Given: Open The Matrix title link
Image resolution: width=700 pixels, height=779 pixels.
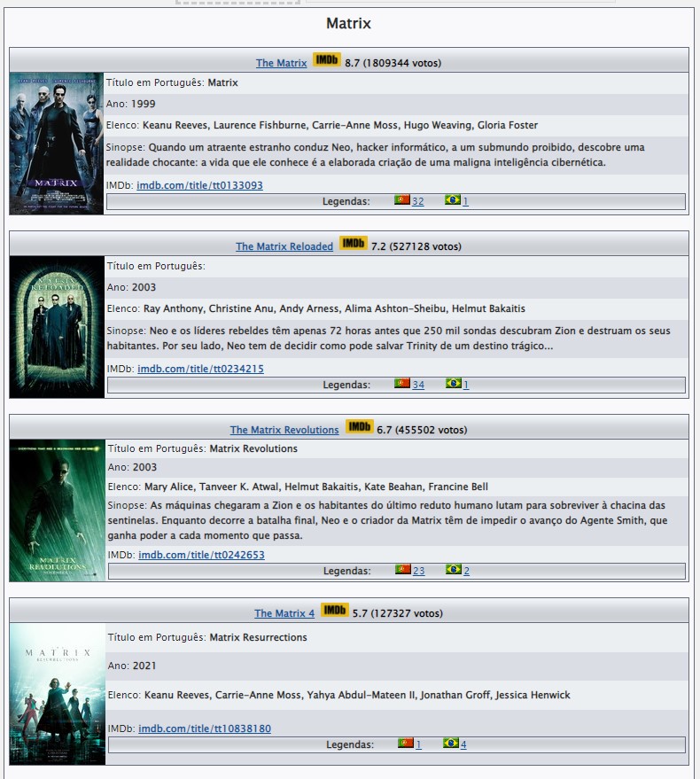Looking at the screenshot, I should pos(281,63).
